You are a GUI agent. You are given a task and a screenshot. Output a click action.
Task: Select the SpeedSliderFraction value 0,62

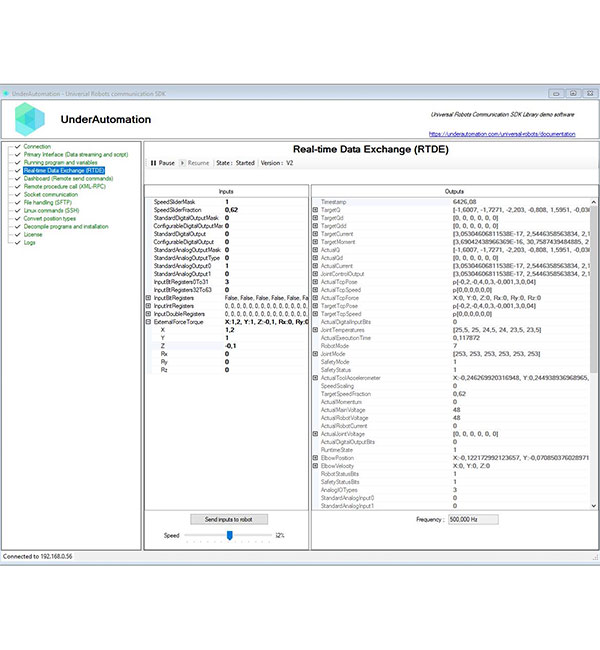point(231,210)
